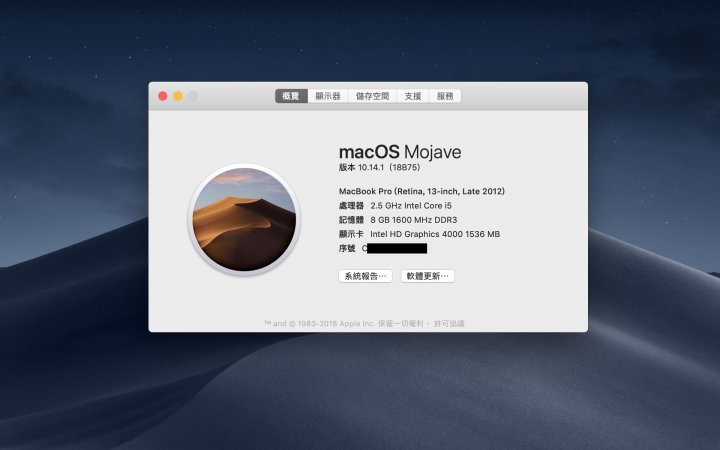Image resolution: width=720 pixels, height=450 pixels.
Task: Click the Intel HD Graphics 4000 text
Action: coord(435,234)
